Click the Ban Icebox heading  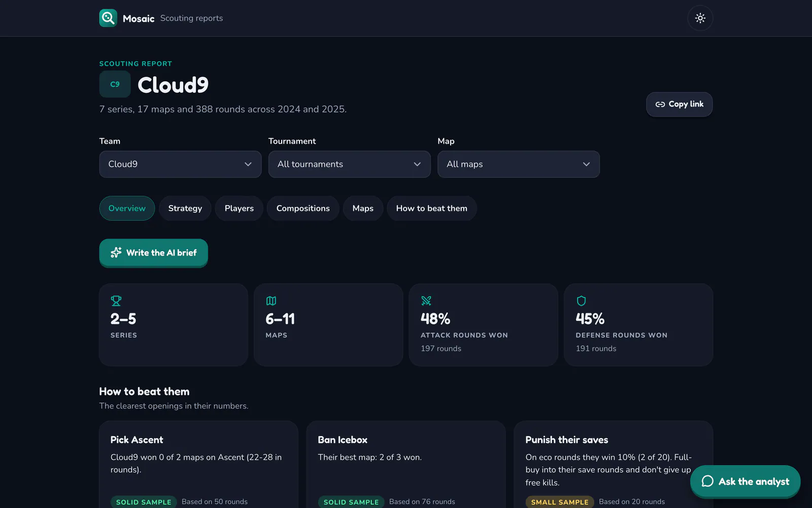[x=343, y=440]
